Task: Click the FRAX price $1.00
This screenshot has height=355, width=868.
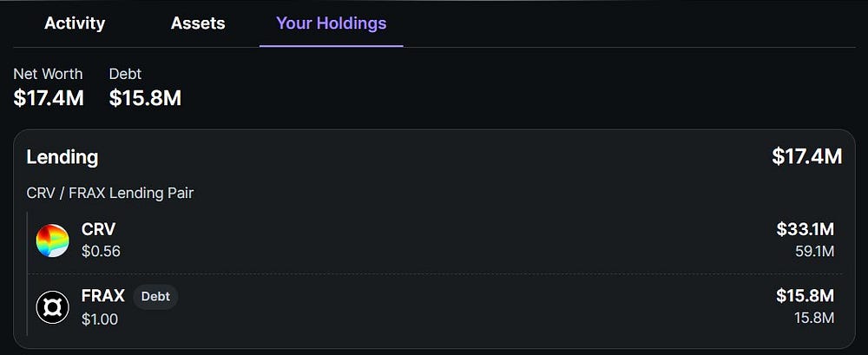Action: point(100,319)
